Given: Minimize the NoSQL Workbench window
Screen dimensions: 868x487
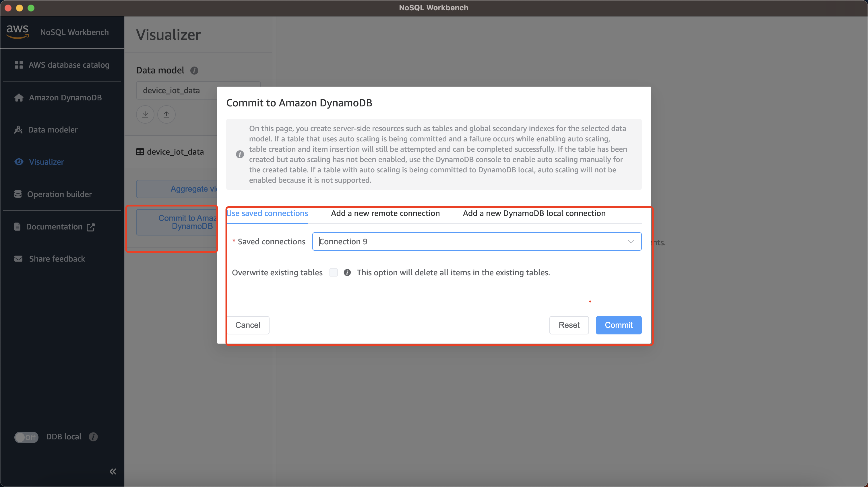Looking at the screenshot, I should click(x=20, y=8).
